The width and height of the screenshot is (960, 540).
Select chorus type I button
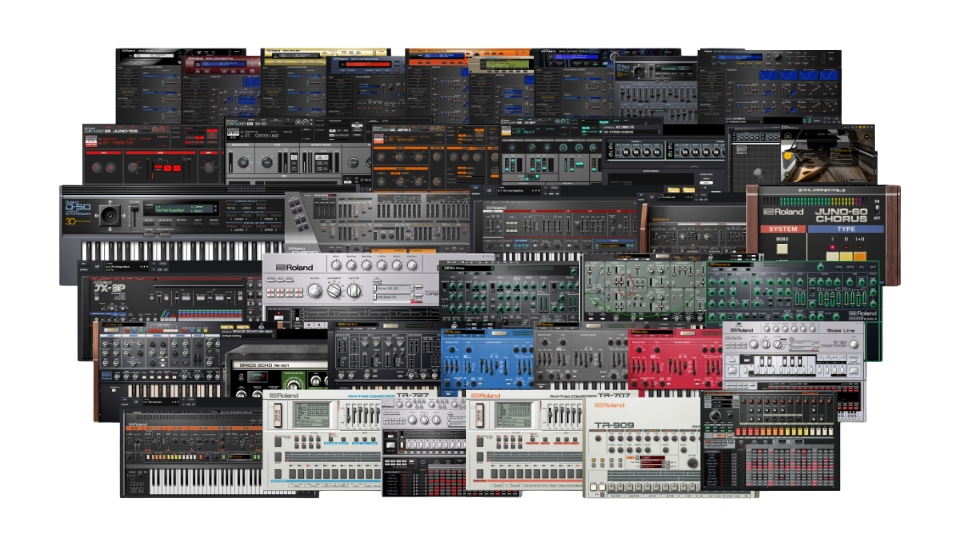pos(833,256)
